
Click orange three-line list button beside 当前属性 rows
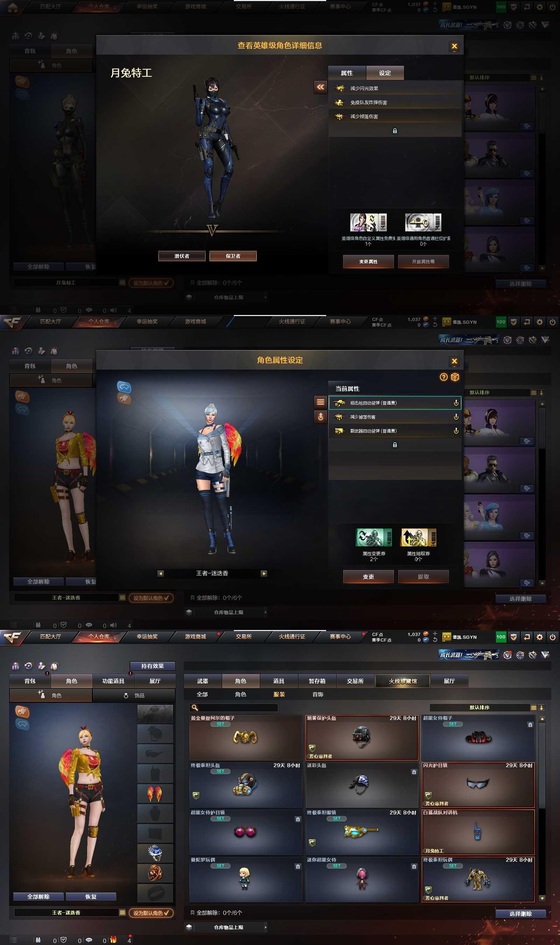pyautogui.click(x=320, y=402)
